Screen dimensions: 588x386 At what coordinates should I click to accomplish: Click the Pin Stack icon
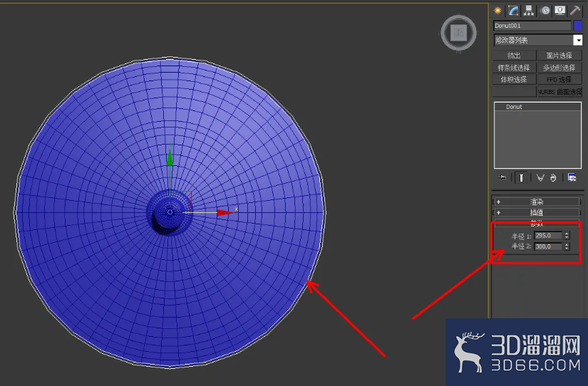pos(502,177)
